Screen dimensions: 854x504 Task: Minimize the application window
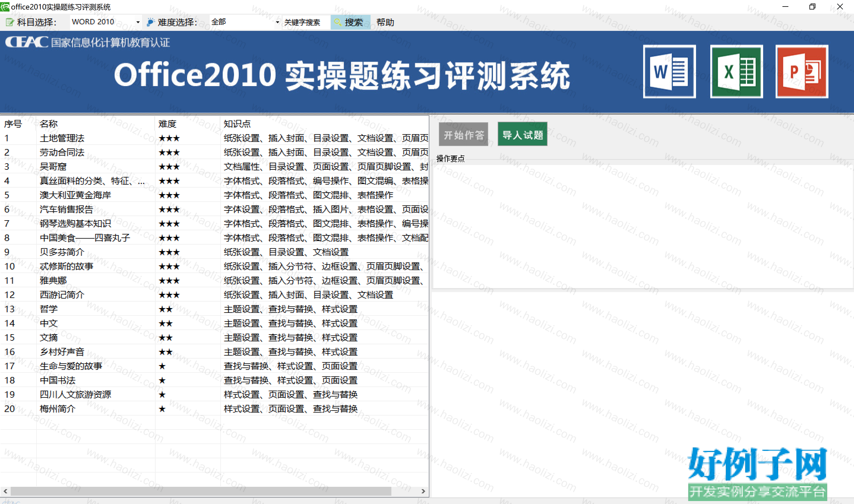pos(785,7)
